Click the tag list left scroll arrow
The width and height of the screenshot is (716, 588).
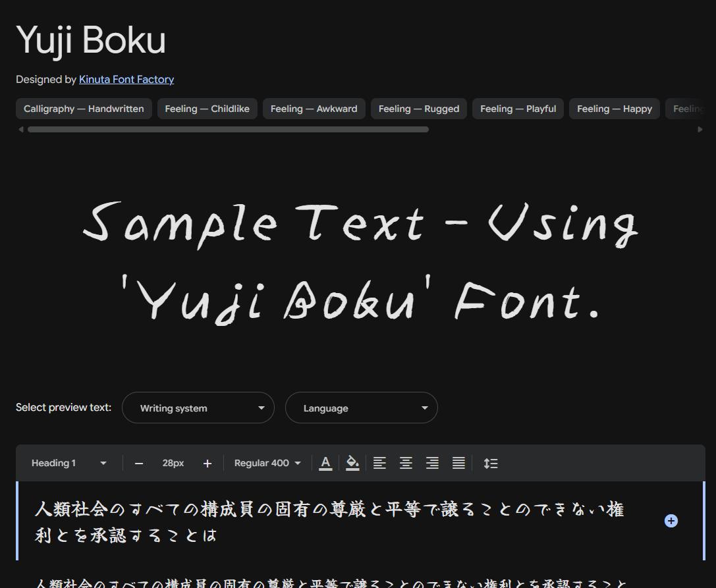pos(21,130)
